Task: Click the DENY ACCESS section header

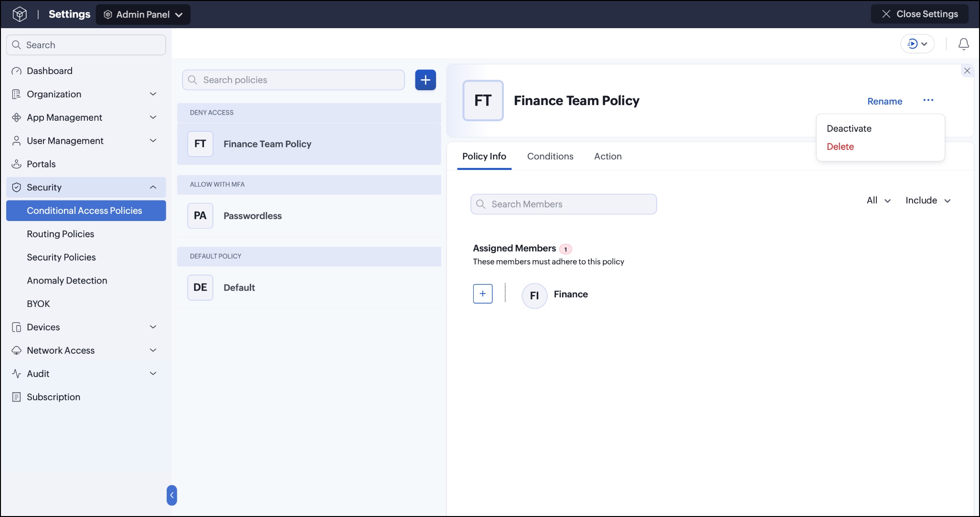Action: pyautogui.click(x=309, y=113)
